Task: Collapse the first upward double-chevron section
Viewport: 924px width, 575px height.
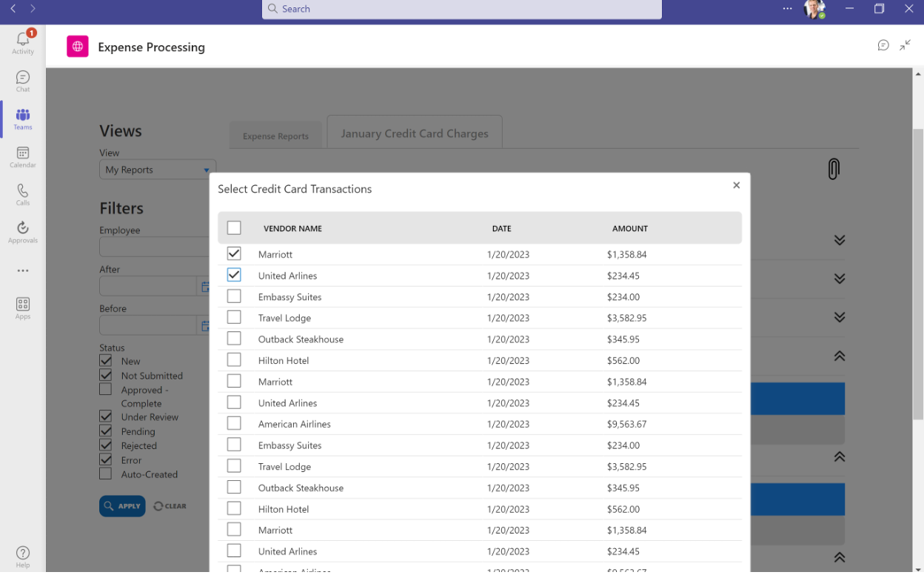Action: pos(839,356)
